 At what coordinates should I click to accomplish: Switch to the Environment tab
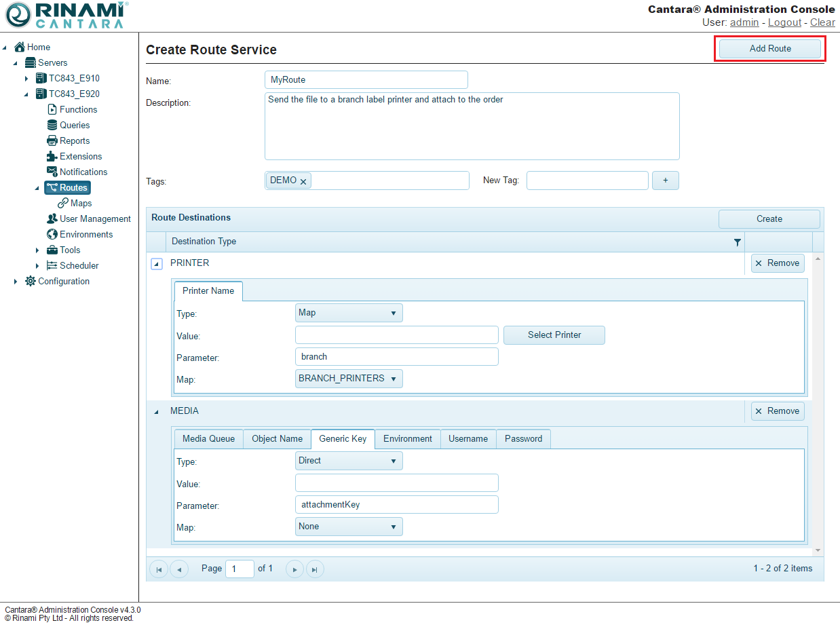407,439
